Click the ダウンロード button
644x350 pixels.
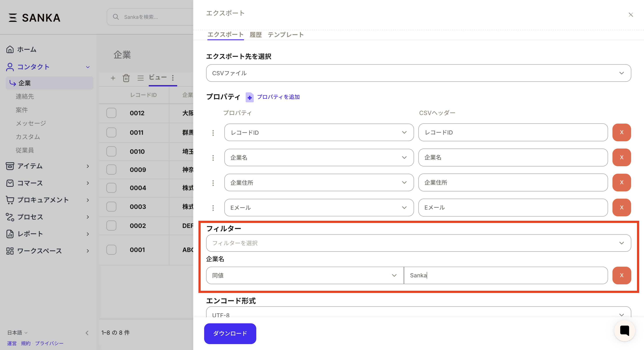230,333
